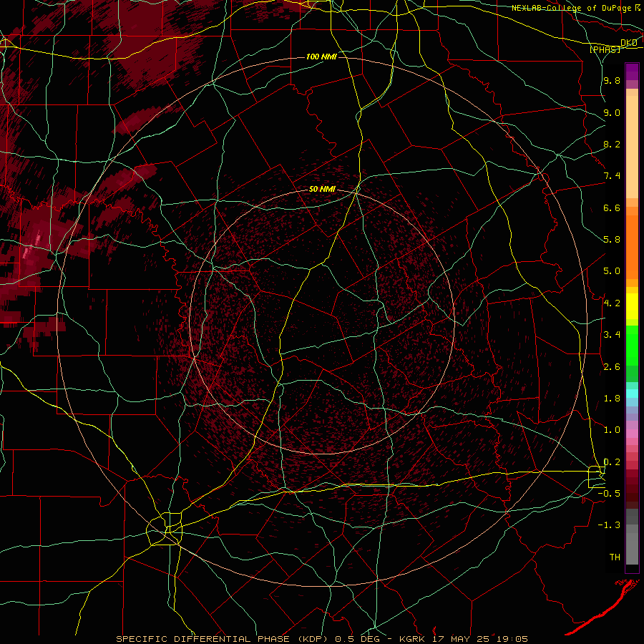Image resolution: width=644 pixels, height=644 pixels.
Task: Pick the bright orange segment of the color bar
Action: [x=632, y=248]
